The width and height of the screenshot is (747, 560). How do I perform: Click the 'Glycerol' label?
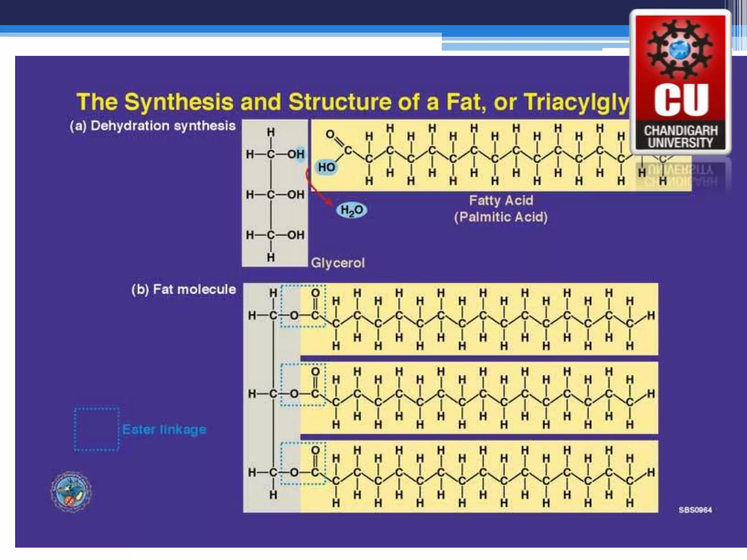(x=337, y=263)
